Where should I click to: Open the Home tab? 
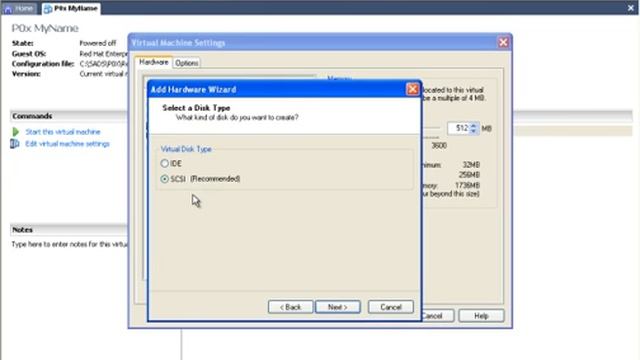point(19,8)
